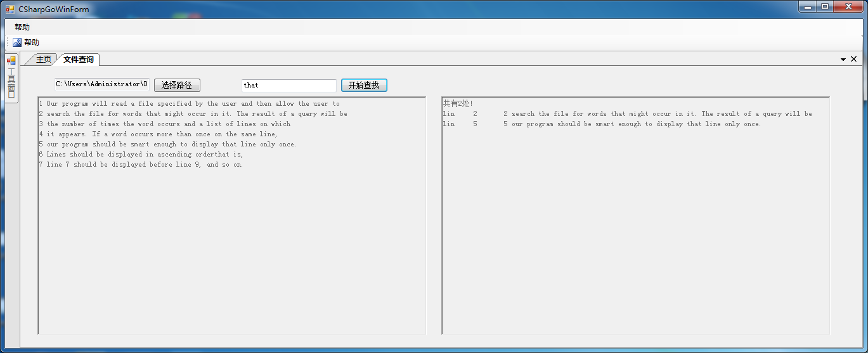This screenshot has width=868, height=353.
Task: Click the picture icon beside 帮助 in toolbar
Action: [x=17, y=42]
